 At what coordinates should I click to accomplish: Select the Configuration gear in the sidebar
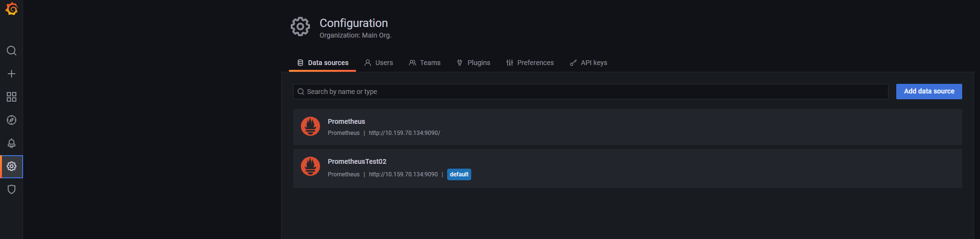click(x=12, y=166)
